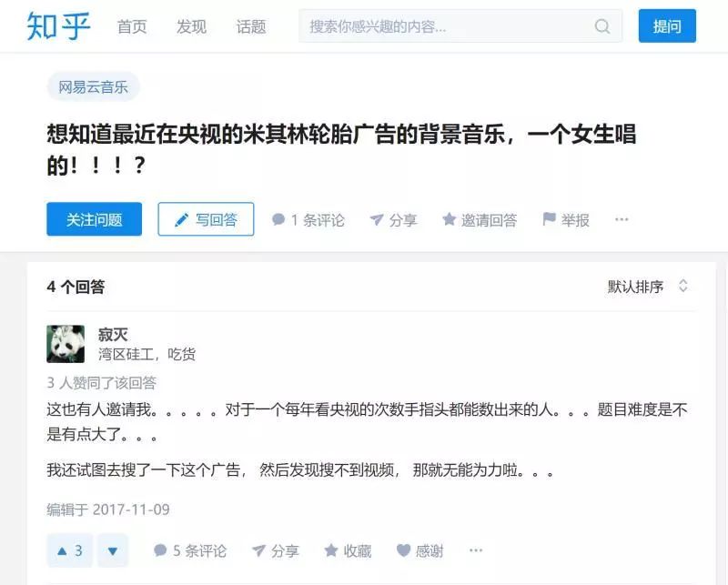Report the question with 举报 flag
728x585 pixels.
549,218
